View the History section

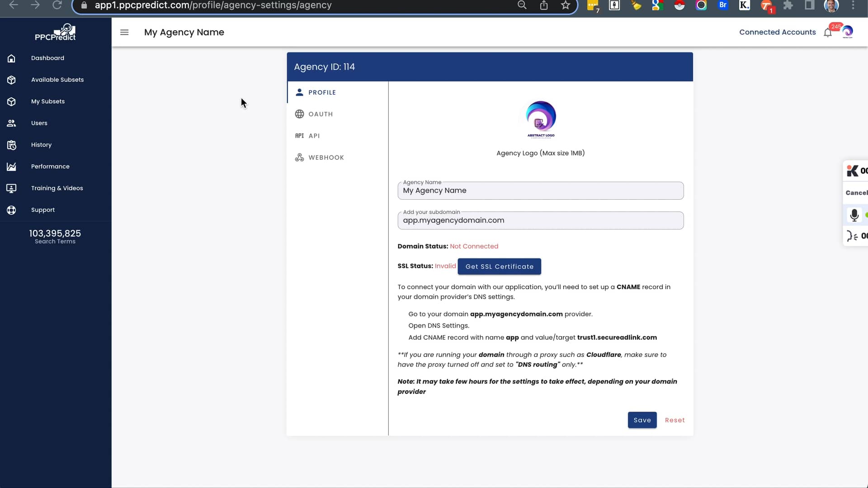[x=41, y=145]
